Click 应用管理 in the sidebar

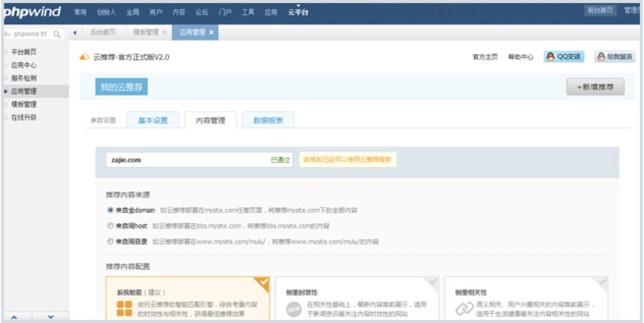24,91
